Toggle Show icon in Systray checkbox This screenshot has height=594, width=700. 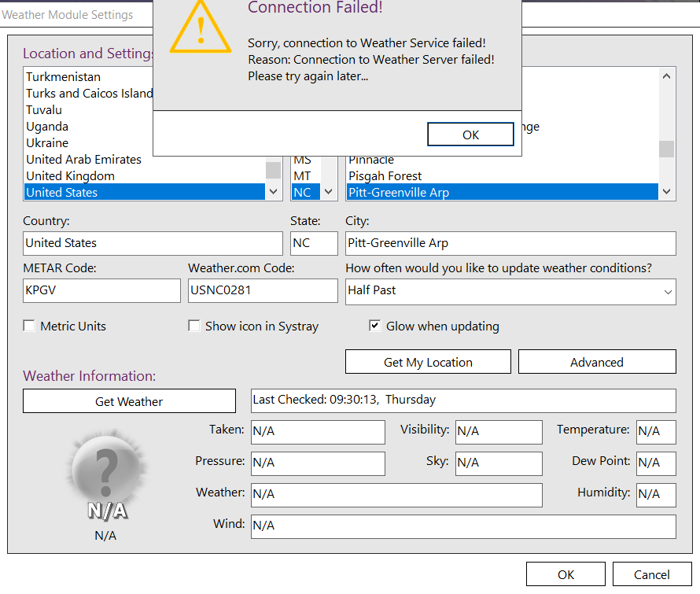[194, 326]
